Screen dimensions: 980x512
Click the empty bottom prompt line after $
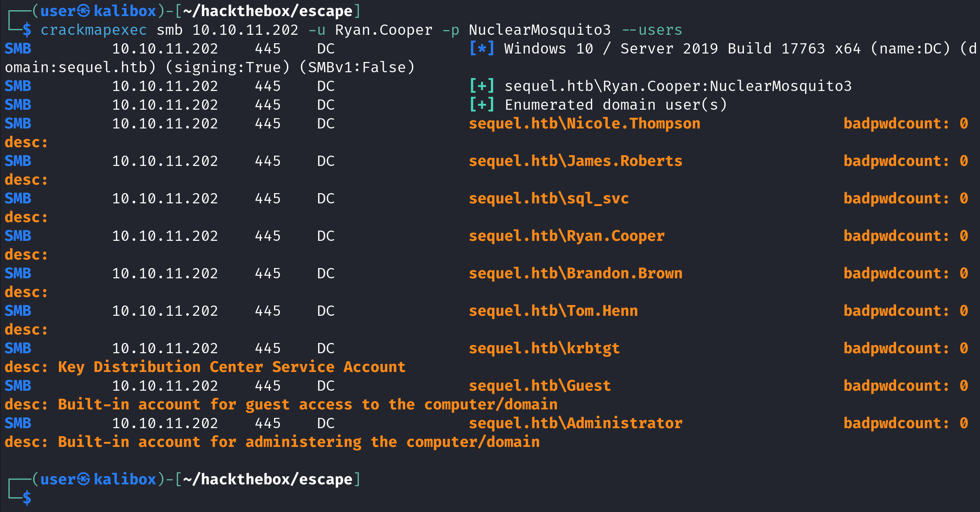tap(491, 498)
